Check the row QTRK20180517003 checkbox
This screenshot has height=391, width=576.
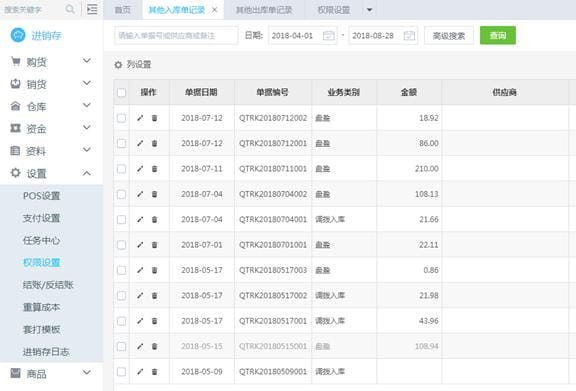(x=121, y=270)
